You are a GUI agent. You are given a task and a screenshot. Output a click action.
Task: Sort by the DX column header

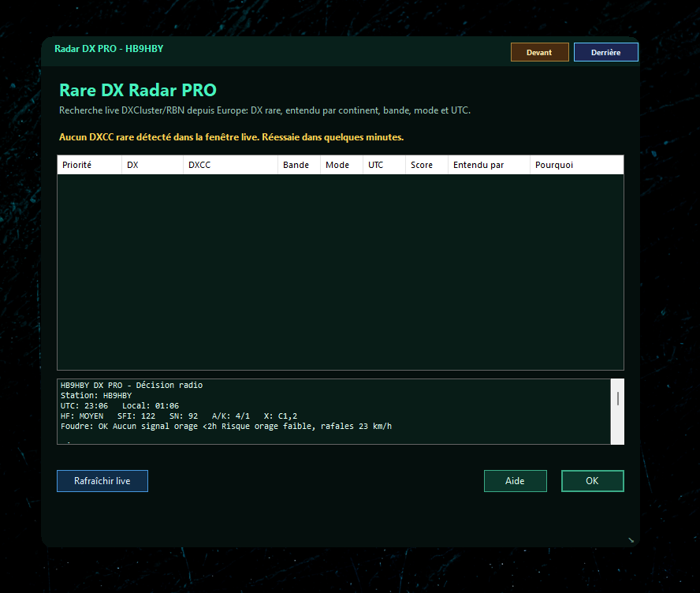(x=152, y=165)
